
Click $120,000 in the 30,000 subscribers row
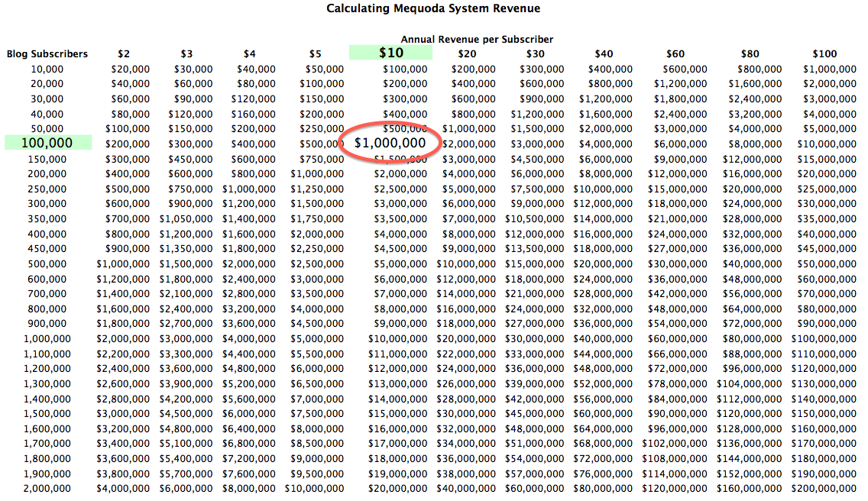click(253, 99)
